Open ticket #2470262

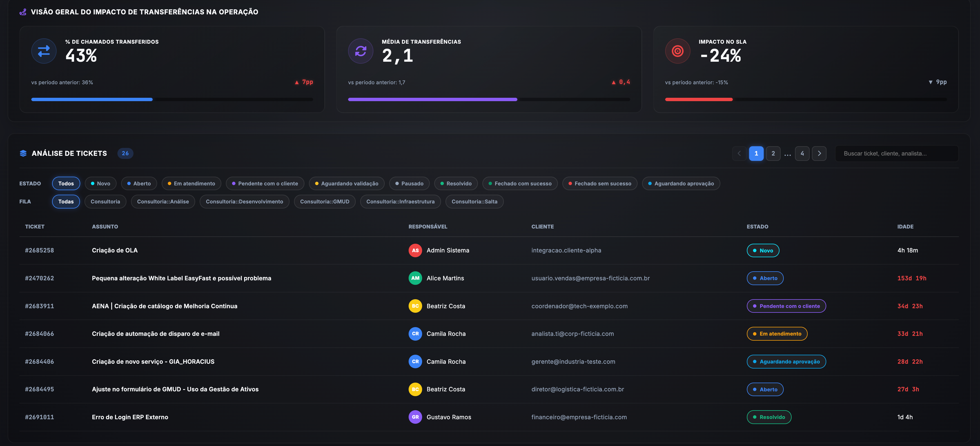coord(39,278)
